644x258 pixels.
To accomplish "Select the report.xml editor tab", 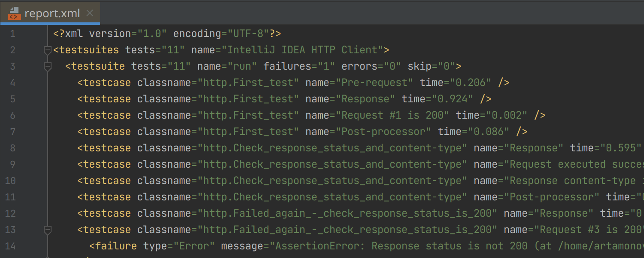I will coord(50,13).
